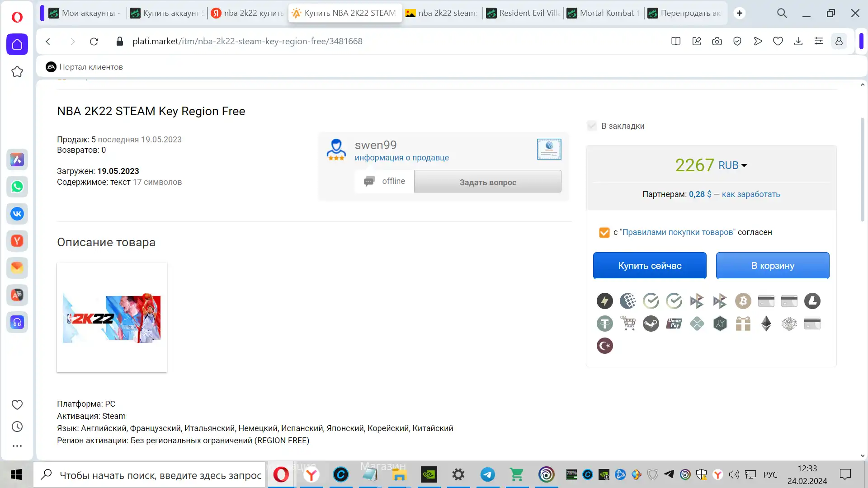Choose the Turkish flag payment icon
Screen dimensions: 868x488
click(x=604, y=346)
